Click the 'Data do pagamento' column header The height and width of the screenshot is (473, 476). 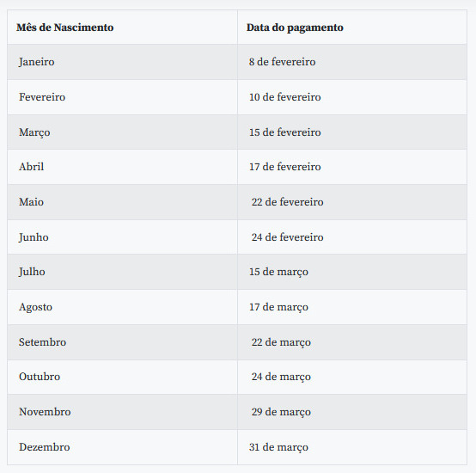pos(295,28)
